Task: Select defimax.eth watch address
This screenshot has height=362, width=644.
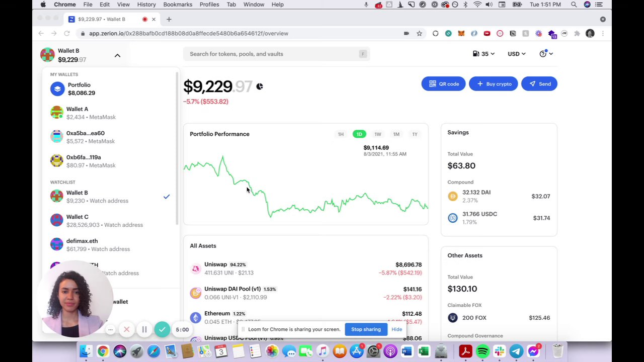Action: [x=111, y=245]
